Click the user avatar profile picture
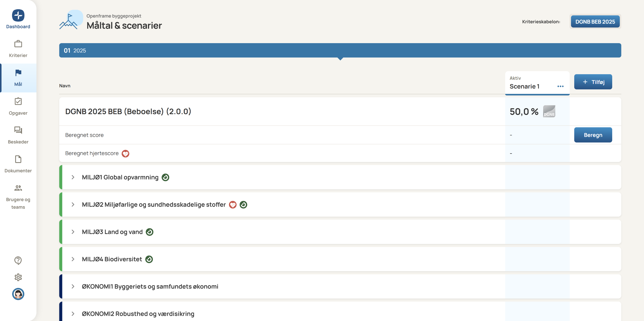This screenshot has height=321, width=644. (18, 294)
